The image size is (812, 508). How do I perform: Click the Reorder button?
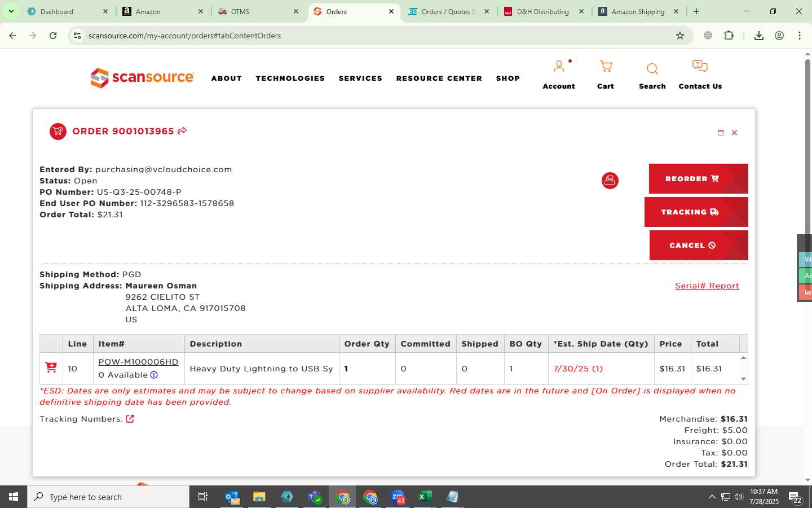pos(698,178)
